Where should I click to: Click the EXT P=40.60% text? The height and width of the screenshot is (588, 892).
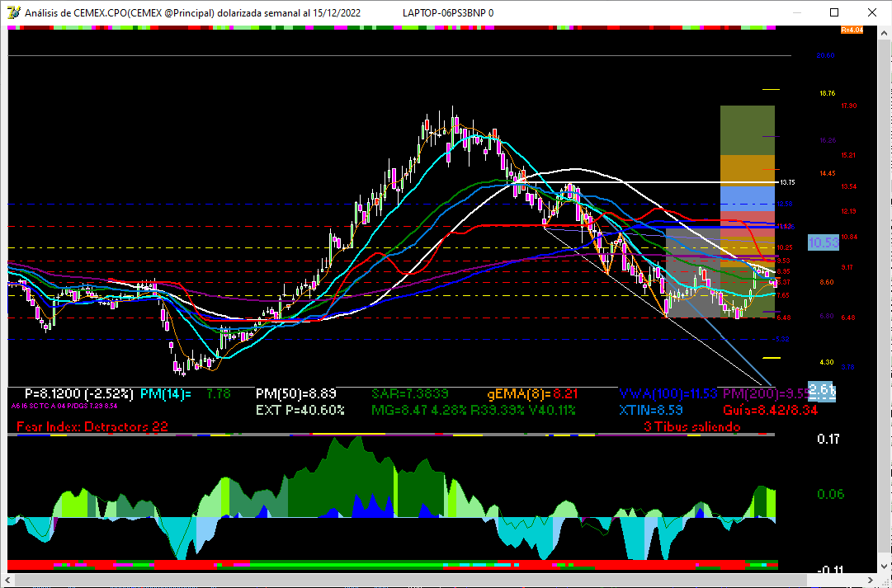pos(300,410)
